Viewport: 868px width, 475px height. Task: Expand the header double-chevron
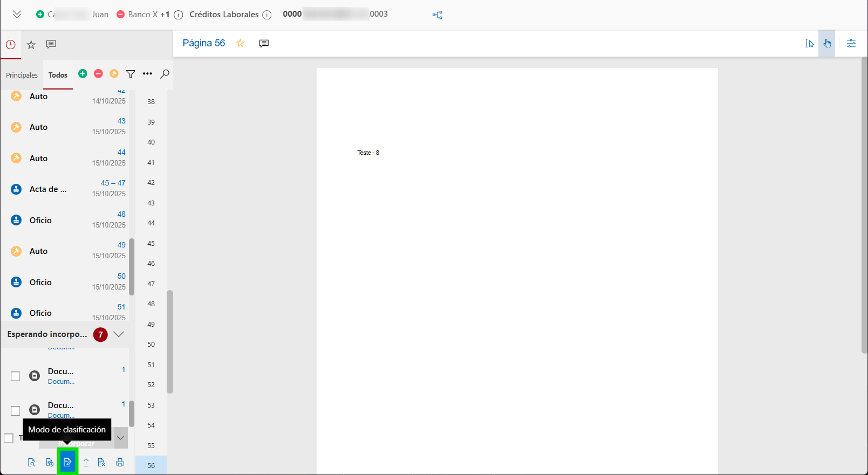[17, 15]
